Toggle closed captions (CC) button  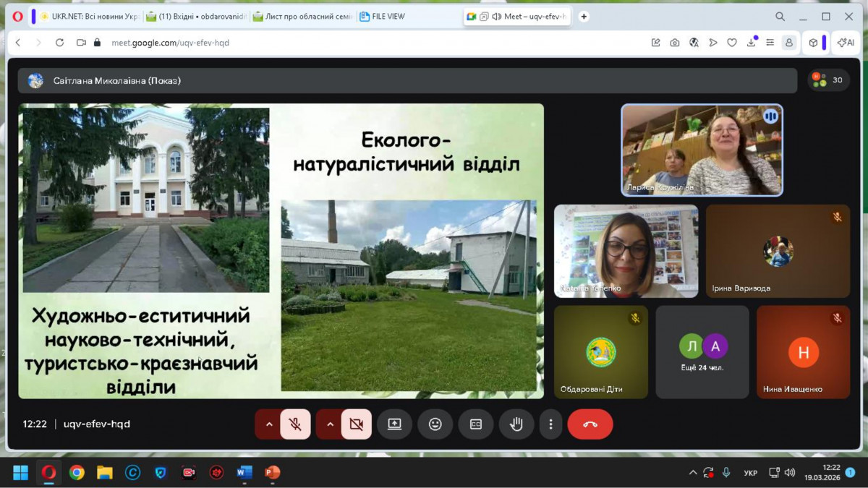475,424
